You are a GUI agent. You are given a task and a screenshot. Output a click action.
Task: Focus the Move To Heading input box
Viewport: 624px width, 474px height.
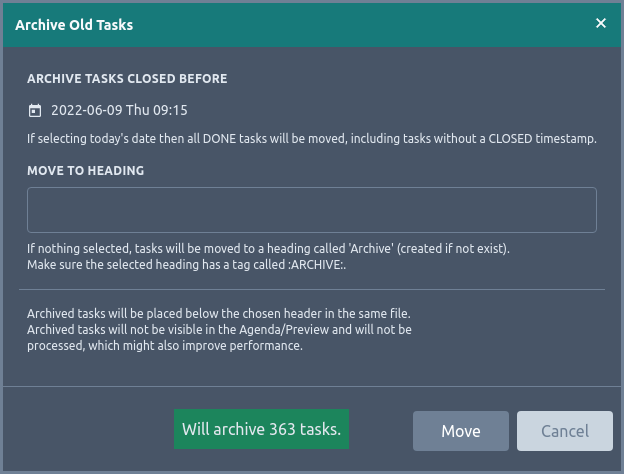pyautogui.click(x=312, y=210)
